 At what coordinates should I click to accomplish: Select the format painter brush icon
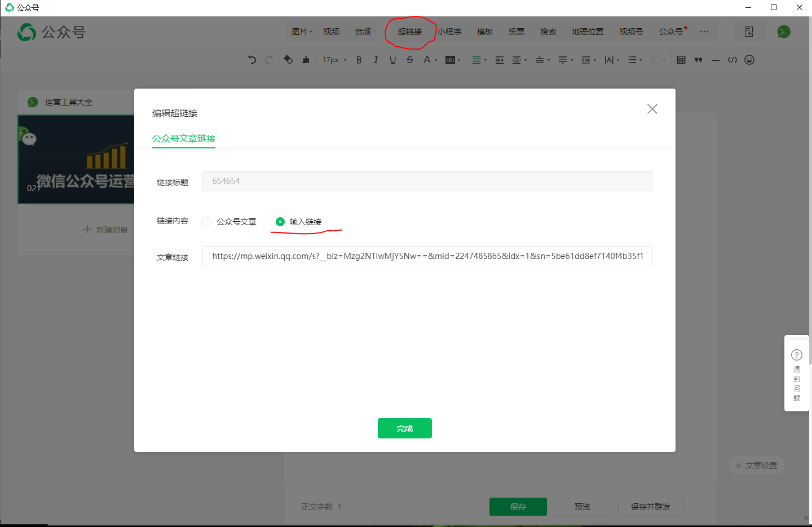coord(306,60)
